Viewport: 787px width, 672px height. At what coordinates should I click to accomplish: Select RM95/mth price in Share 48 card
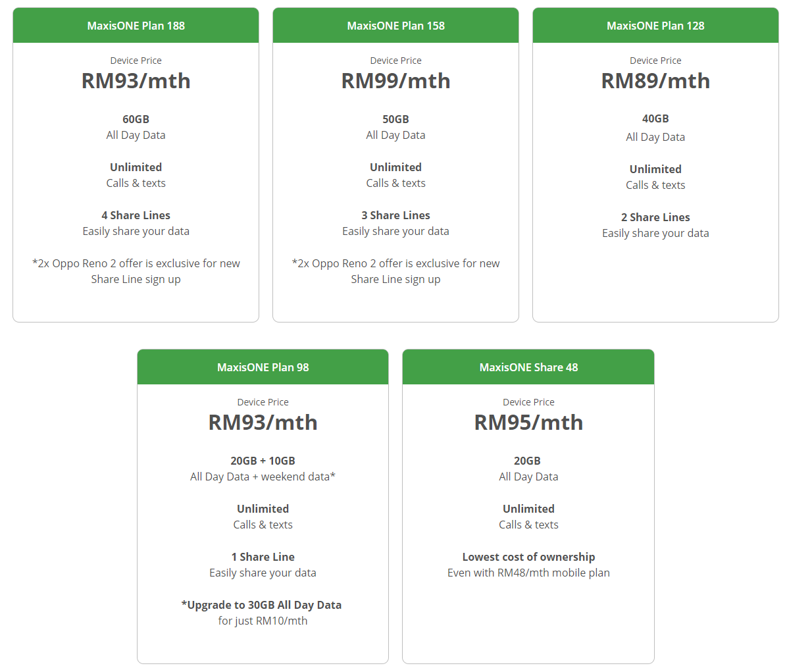[528, 423]
